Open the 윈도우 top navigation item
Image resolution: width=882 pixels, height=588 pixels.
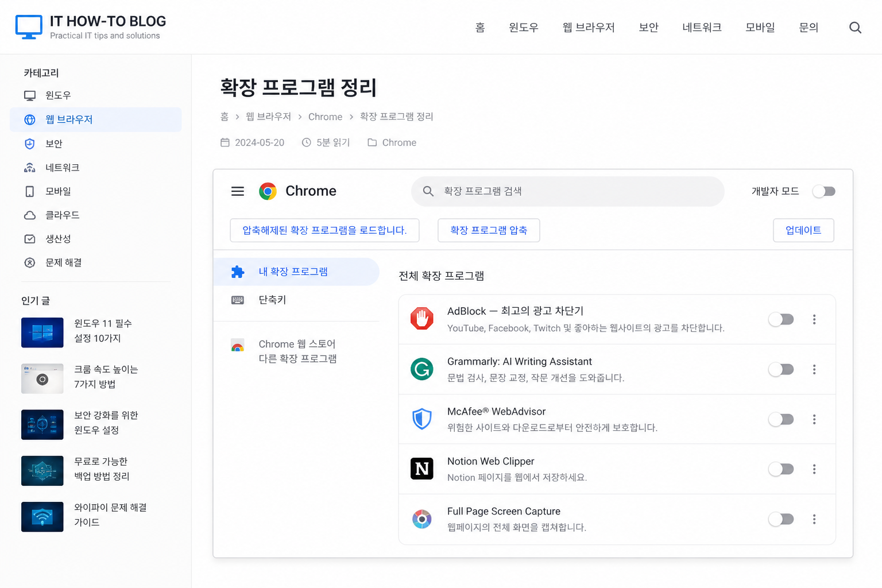(x=524, y=28)
